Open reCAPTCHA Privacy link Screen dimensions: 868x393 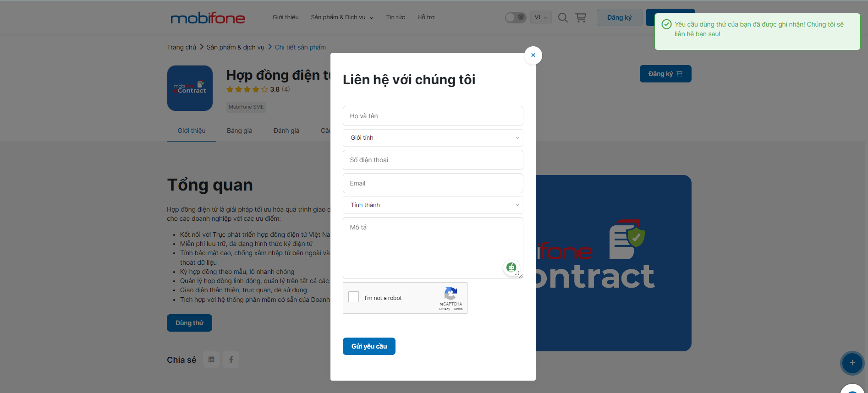(445, 309)
